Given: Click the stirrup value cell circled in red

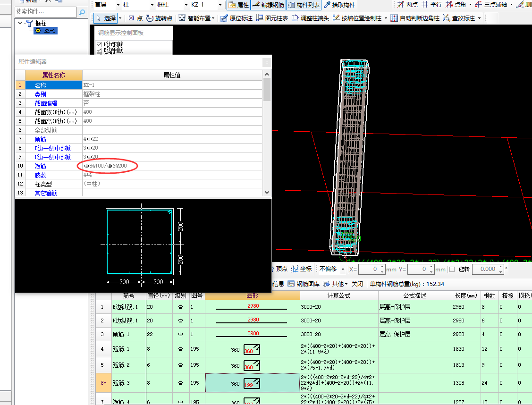Looking at the screenshot, I should [172, 166].
